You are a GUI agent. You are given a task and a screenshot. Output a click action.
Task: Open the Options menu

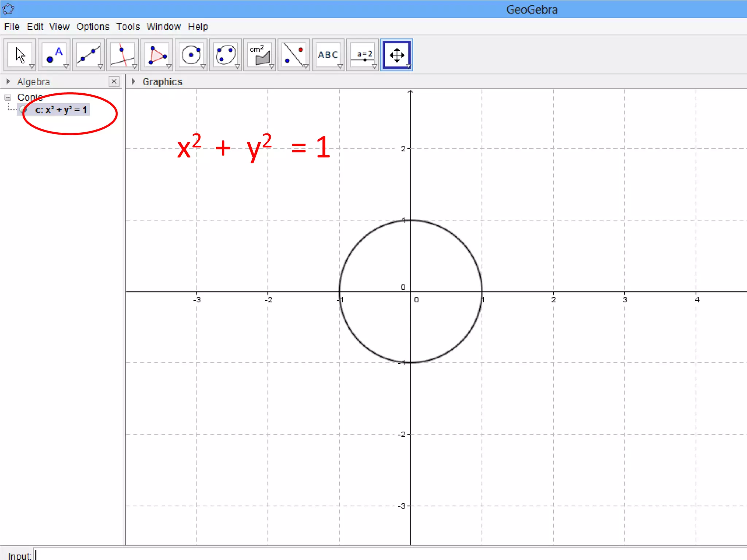click(x=93, y=27)
